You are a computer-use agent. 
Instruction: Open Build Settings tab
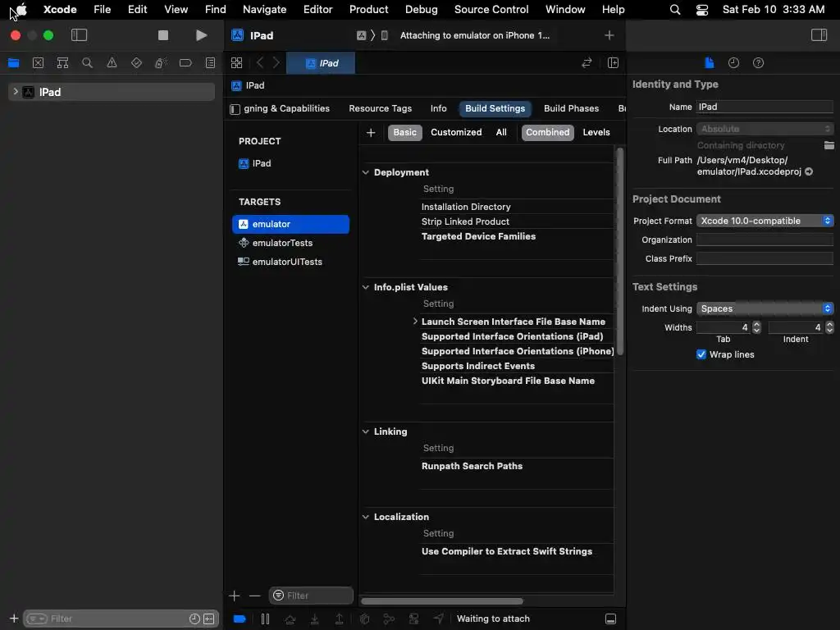point(495,108)
